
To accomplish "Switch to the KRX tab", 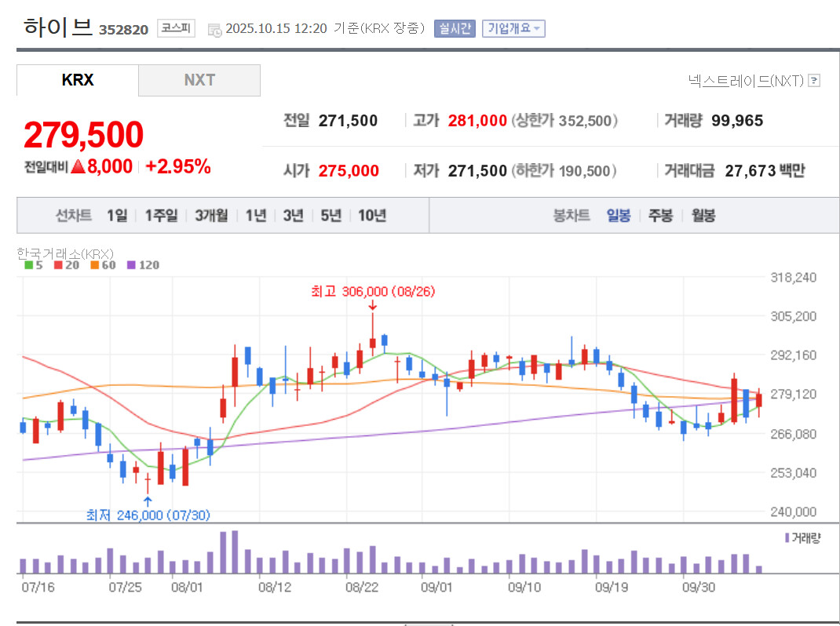I will click(78, 80).
